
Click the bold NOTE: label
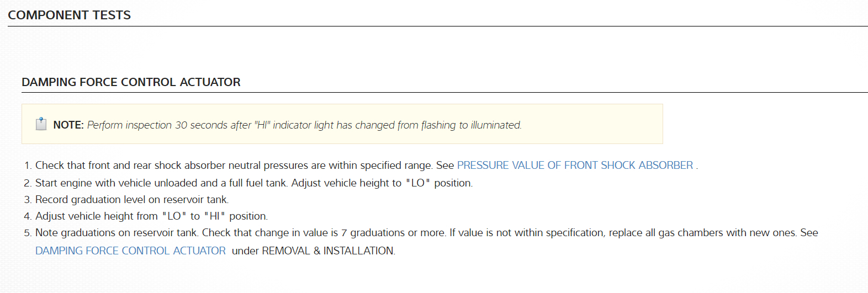point(68,125)
